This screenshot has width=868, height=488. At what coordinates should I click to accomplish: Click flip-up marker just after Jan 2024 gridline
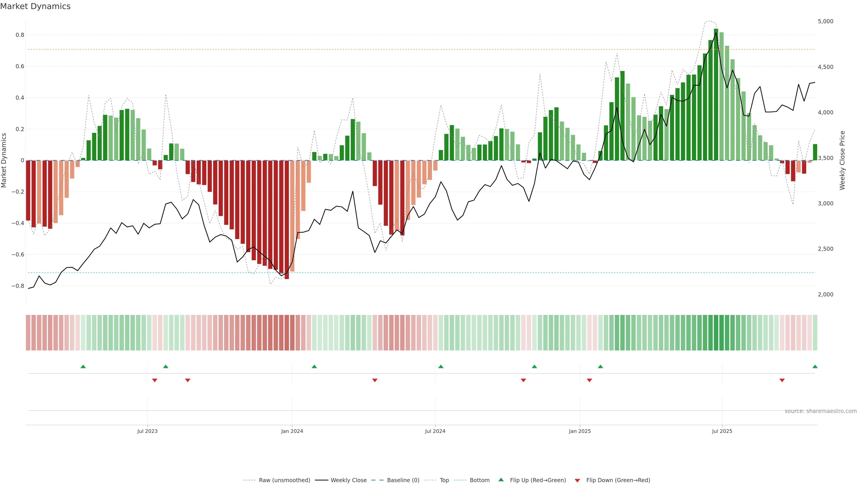tap(314, 366)
